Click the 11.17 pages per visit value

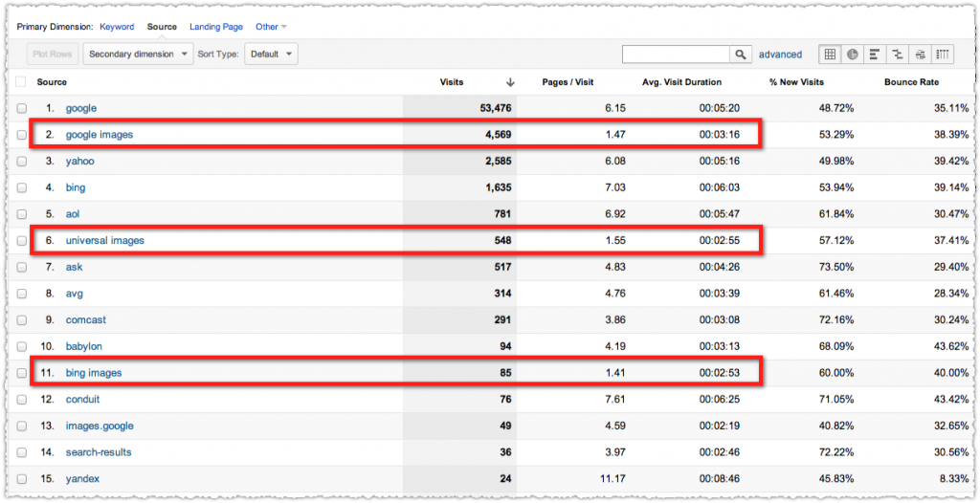[x=614, y=479]
